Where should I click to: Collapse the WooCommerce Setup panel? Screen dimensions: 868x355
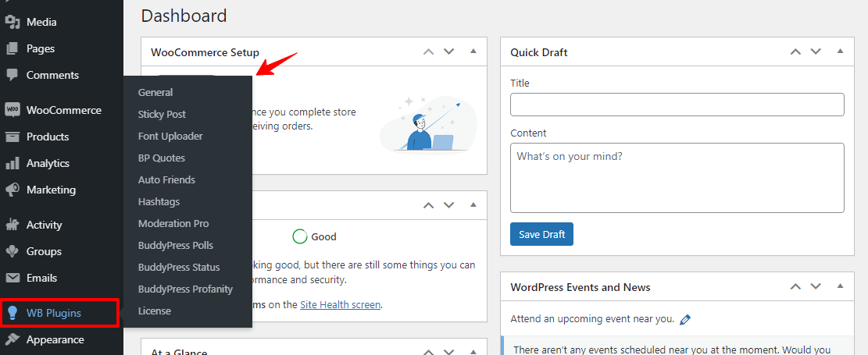(473, 51)
